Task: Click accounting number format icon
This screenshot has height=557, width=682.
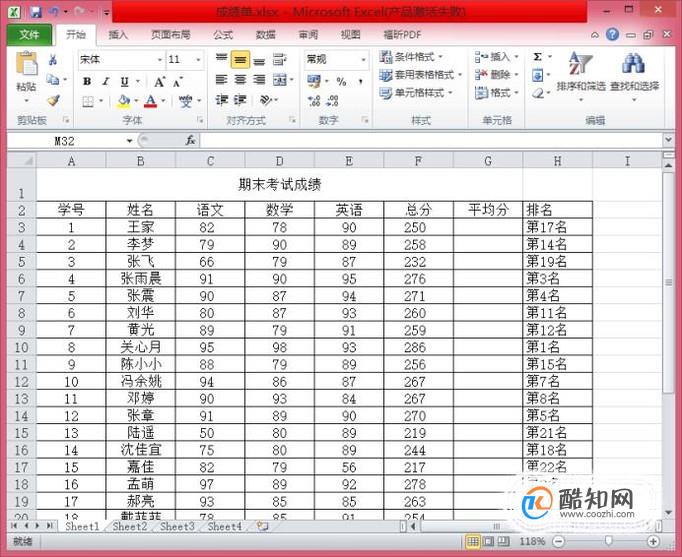Action: (314, 81)
